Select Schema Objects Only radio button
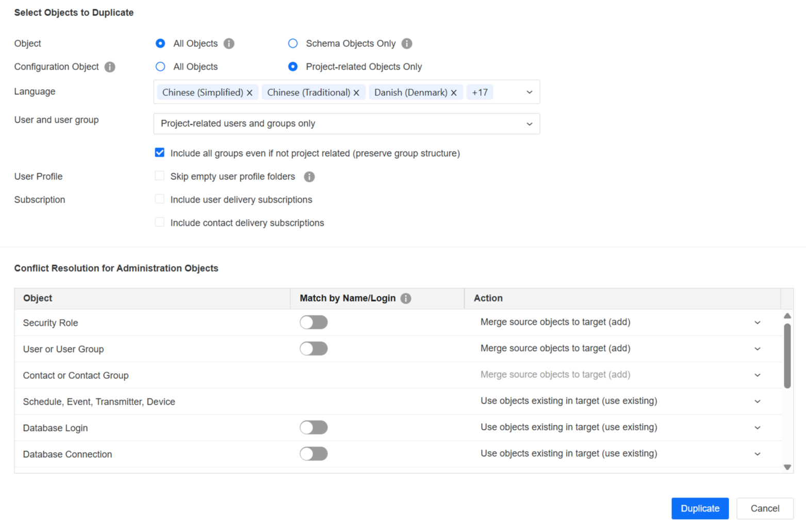Viewport: 806px width, 532px height. (293, 44)
